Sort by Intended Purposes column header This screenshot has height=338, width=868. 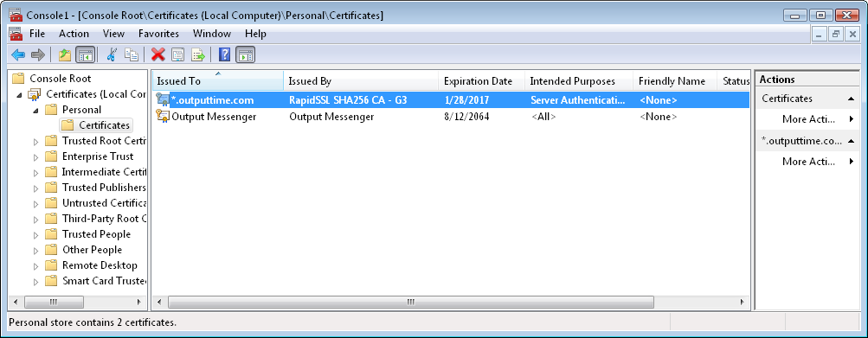tap(579, 81)
